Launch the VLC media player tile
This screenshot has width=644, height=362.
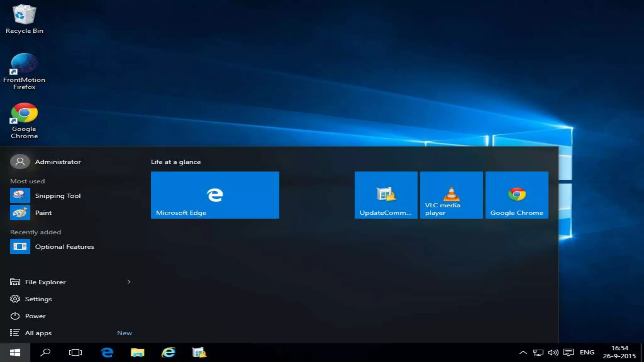click(451, 195)
